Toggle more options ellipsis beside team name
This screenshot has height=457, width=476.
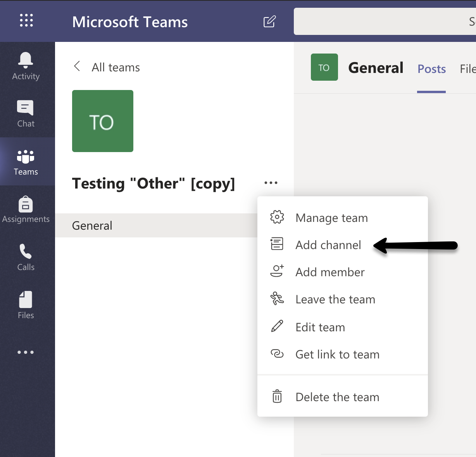[271, 183]
